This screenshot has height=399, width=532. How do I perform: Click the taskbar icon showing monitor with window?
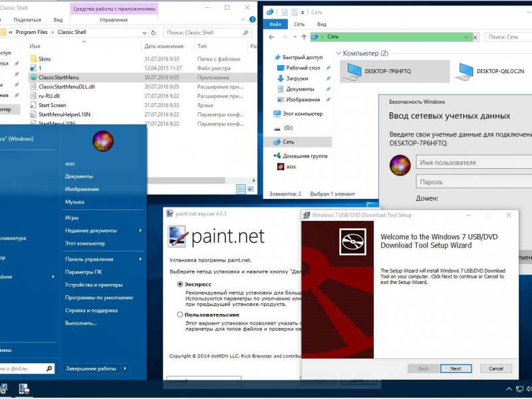(x=24, y=389)
